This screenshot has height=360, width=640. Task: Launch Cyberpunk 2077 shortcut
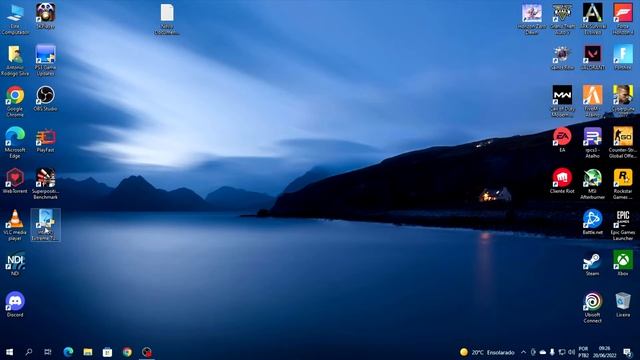(x=623, y=101)
